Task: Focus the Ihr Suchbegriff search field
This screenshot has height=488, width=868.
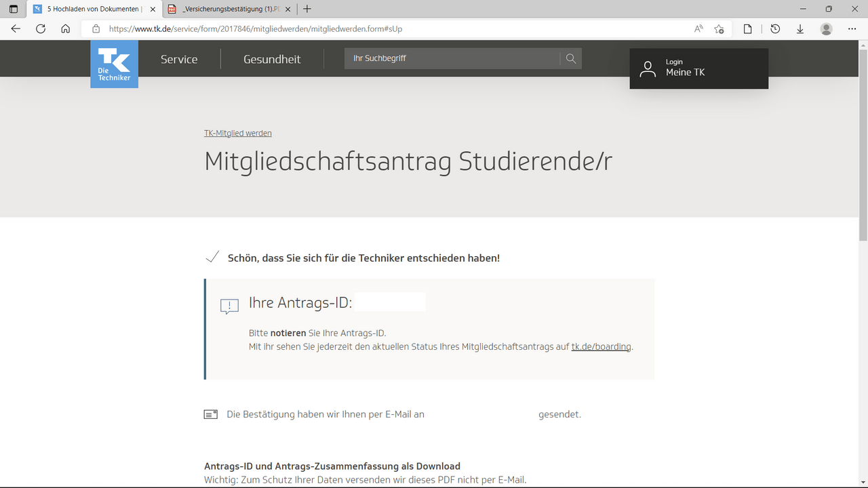Action: tap(452, 58)
